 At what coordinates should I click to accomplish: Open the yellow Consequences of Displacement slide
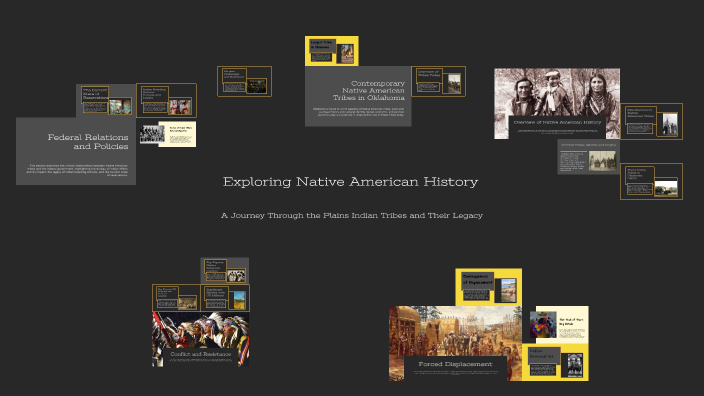[488, 287]
